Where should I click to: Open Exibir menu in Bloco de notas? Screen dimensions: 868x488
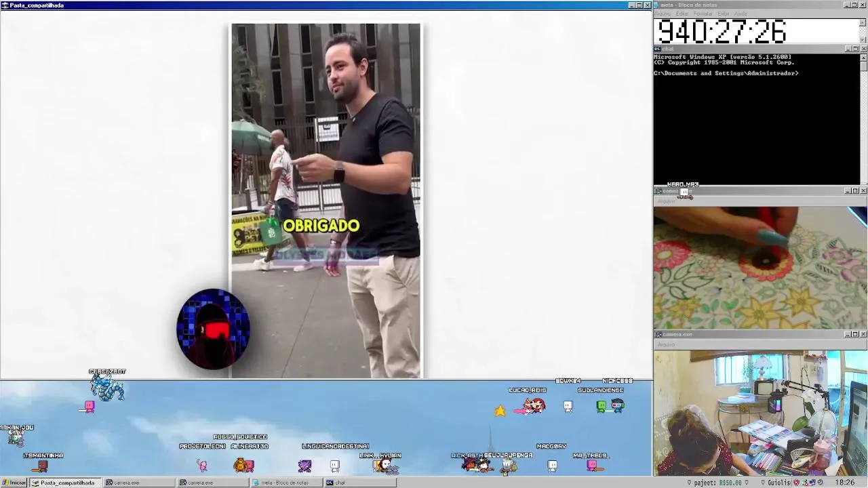[724, 14]
